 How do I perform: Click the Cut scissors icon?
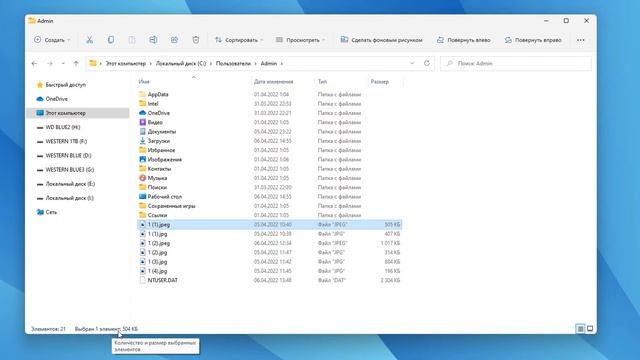89,40
